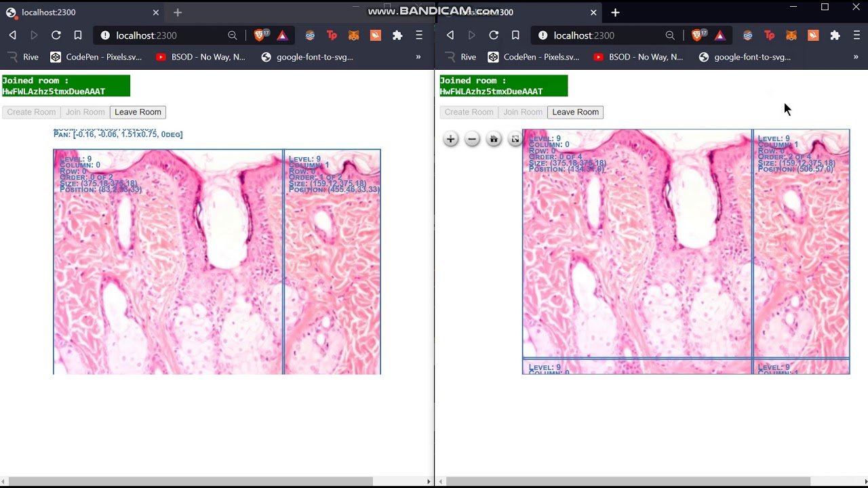Click zoom magnifier in left address bar

point(233,35)
